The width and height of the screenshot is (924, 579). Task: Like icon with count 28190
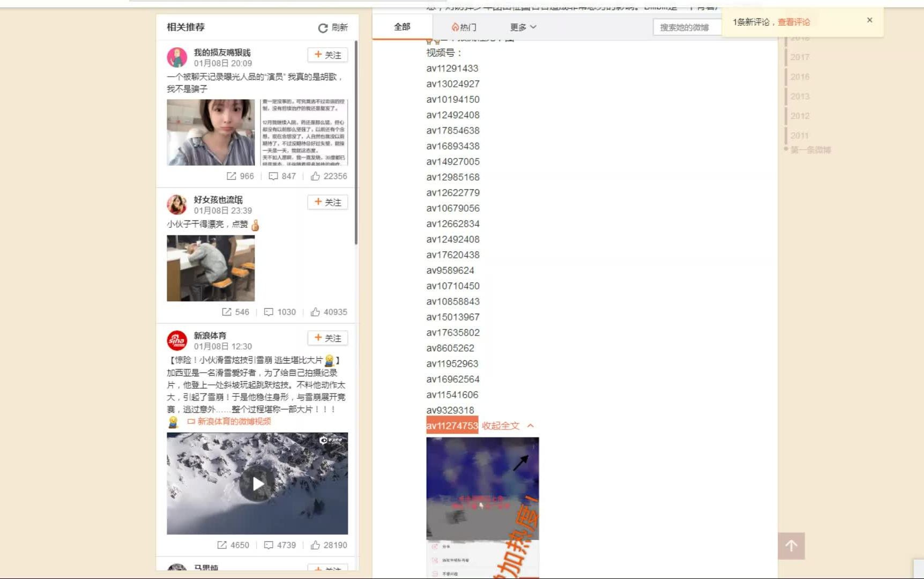tap(315, 545)
